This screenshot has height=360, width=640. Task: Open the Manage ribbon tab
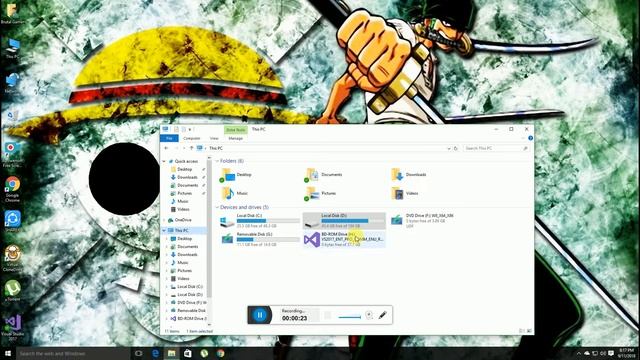coord(236,138)
